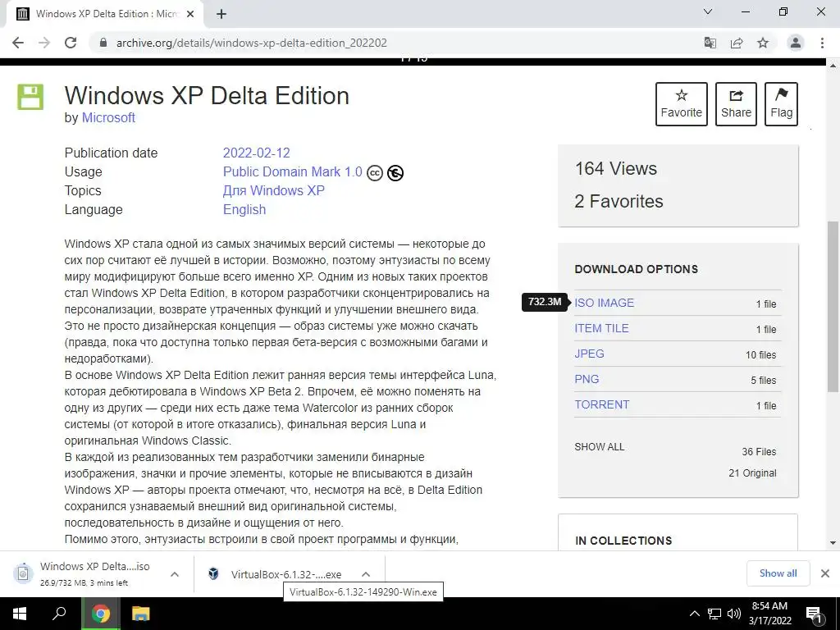Open taskbar search magnifier
The image size is (840, 630).
click(x=59, y=614)
